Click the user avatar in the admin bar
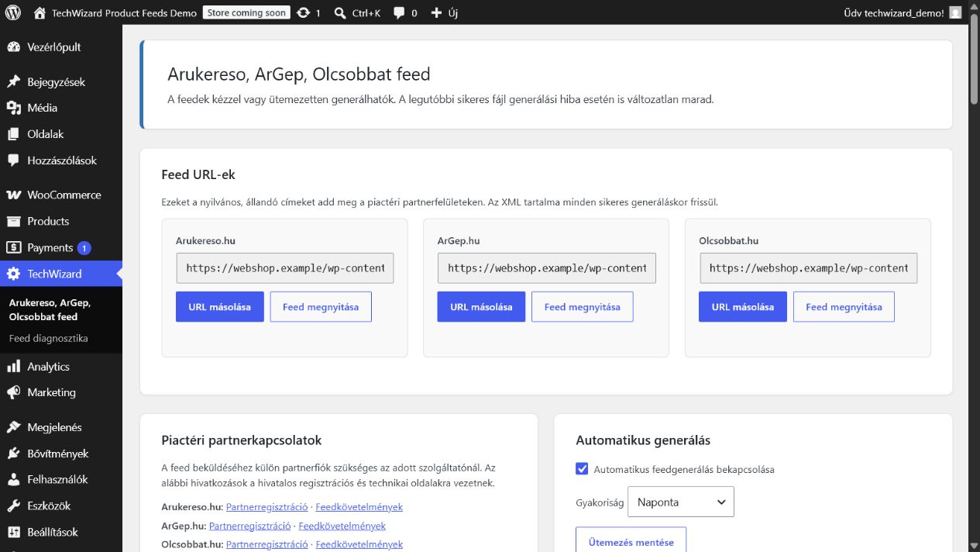The width and height of the screenshot is (980, 552). pos(955,12)
